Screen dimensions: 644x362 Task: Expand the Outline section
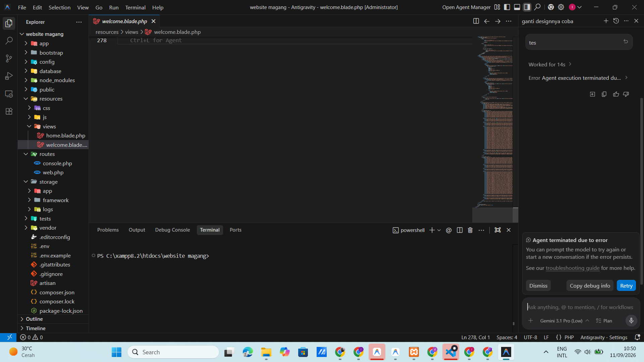coord(34,319)
